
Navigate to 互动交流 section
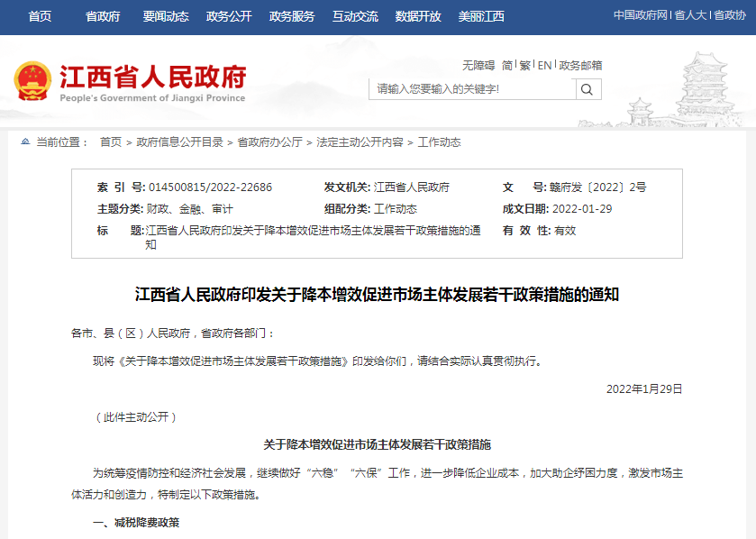(x=355, y=16)
